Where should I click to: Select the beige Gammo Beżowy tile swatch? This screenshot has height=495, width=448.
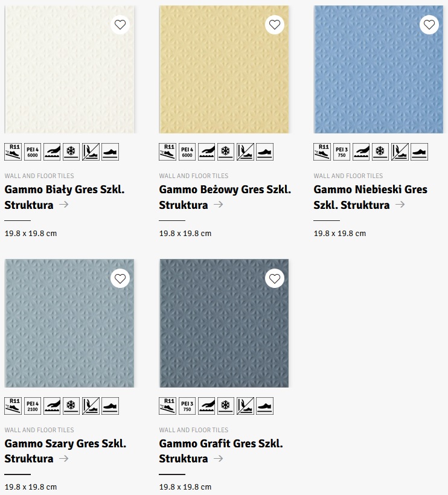pyautogui.click(x=224, y=69)
